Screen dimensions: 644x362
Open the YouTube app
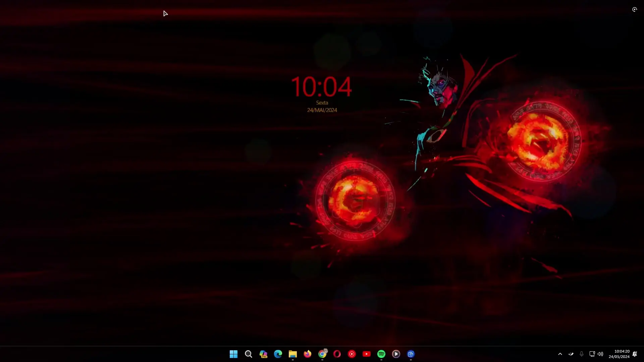367,354
